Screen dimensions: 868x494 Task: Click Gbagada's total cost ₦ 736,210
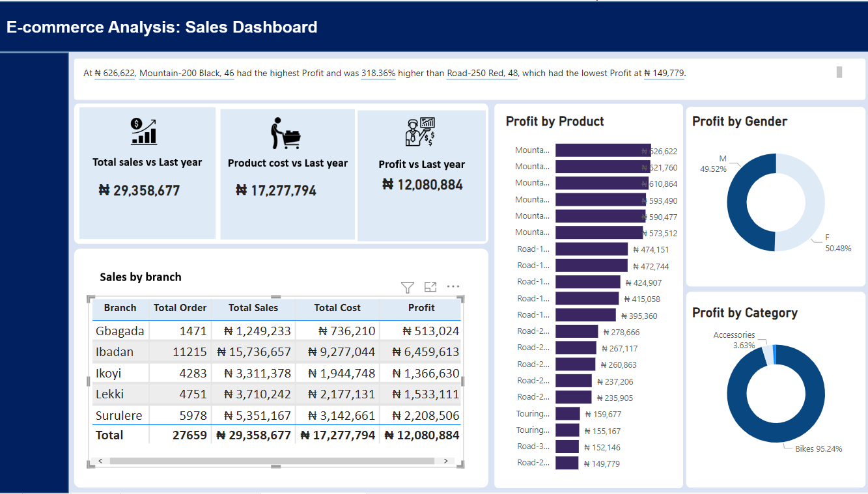click(x=347, y=331)
